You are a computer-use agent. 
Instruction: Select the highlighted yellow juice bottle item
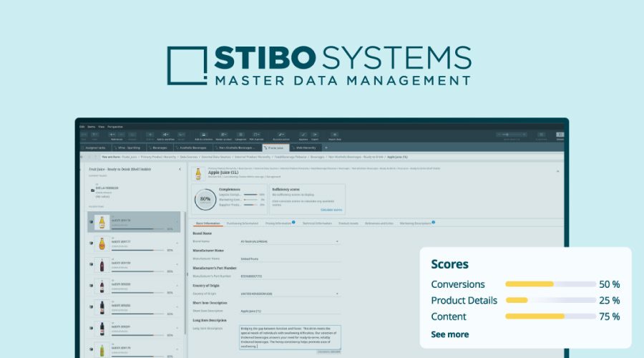point(134,222)
